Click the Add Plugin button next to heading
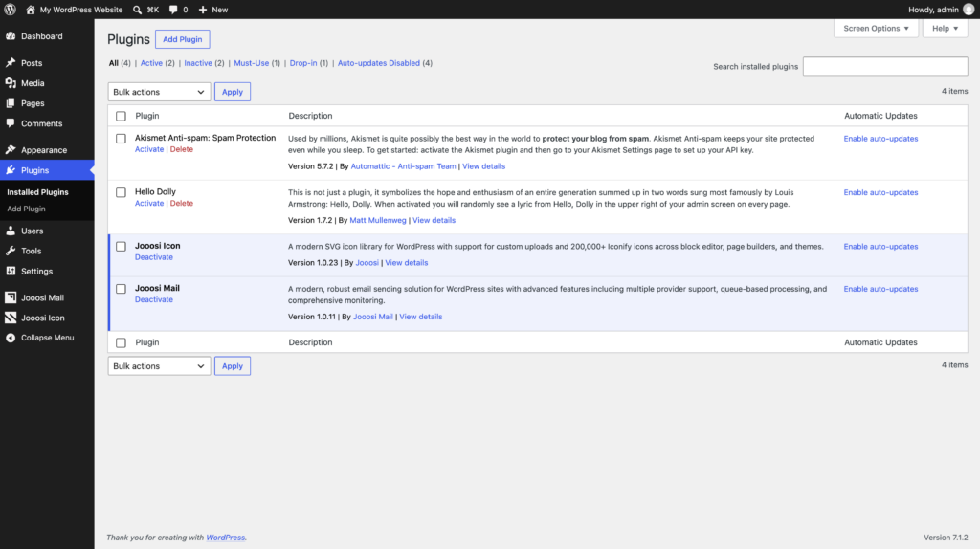The image size is (980, 549). pos(183,39)
